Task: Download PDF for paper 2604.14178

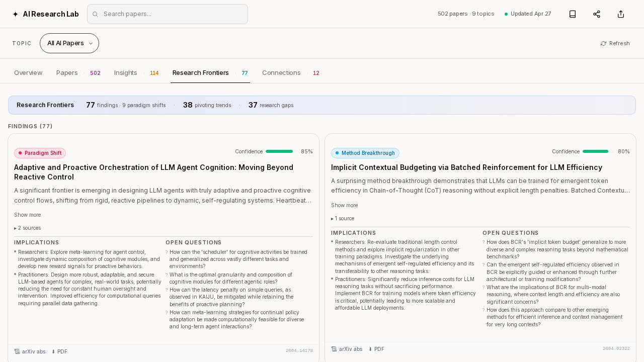Action: point(59,351)
